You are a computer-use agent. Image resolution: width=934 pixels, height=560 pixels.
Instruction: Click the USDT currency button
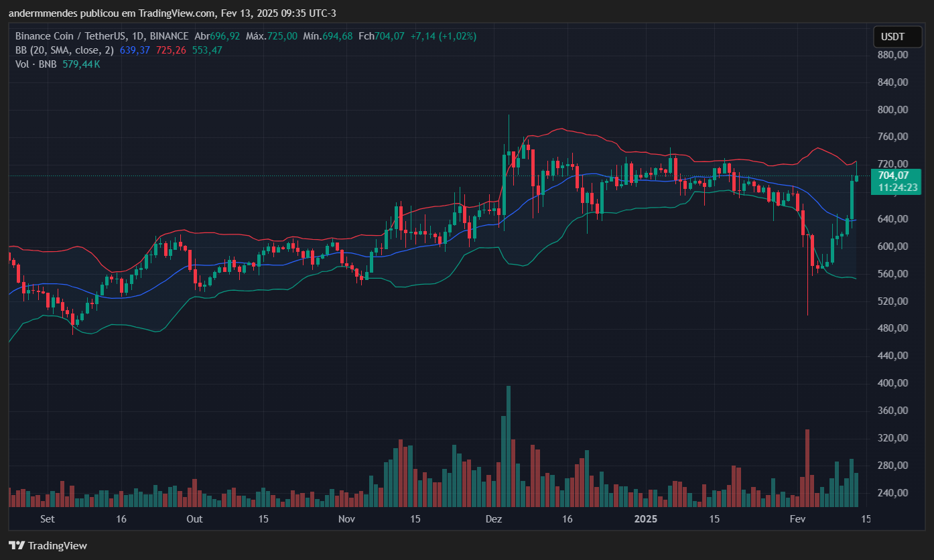pos(897,37)
